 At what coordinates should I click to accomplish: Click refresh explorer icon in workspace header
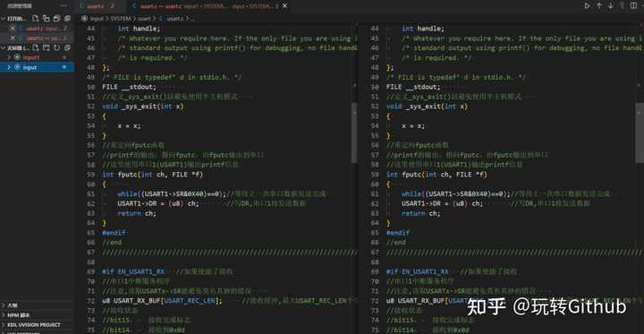click(x=56, y=48)
